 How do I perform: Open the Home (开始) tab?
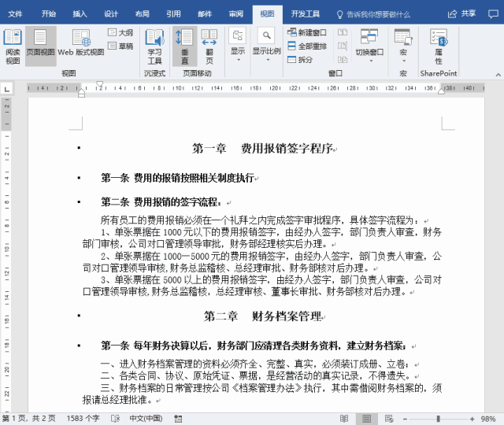coord(49,14)
